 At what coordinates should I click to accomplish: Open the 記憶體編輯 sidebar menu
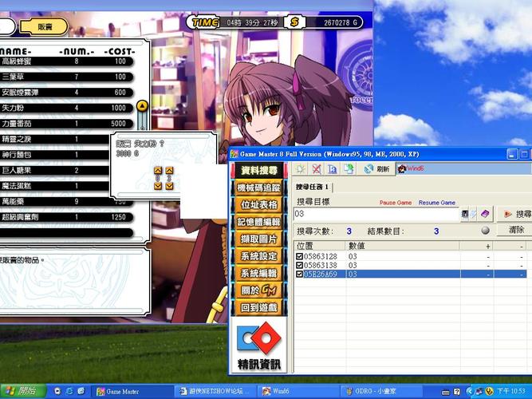point(259,222)
